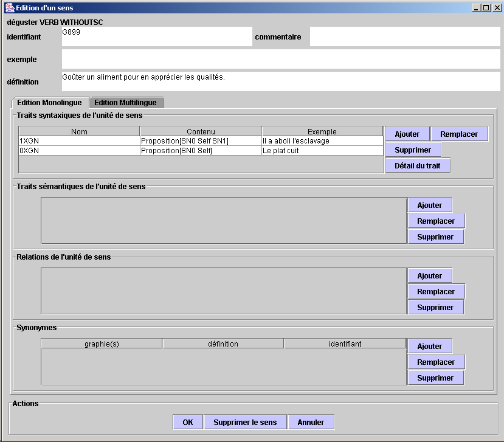Click Supprimer le sens button

click(x=244, y=422)
